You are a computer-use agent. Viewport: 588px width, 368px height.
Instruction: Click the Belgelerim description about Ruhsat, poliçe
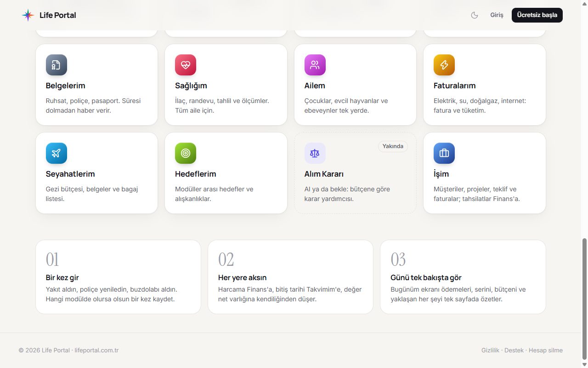coord(93,105)
